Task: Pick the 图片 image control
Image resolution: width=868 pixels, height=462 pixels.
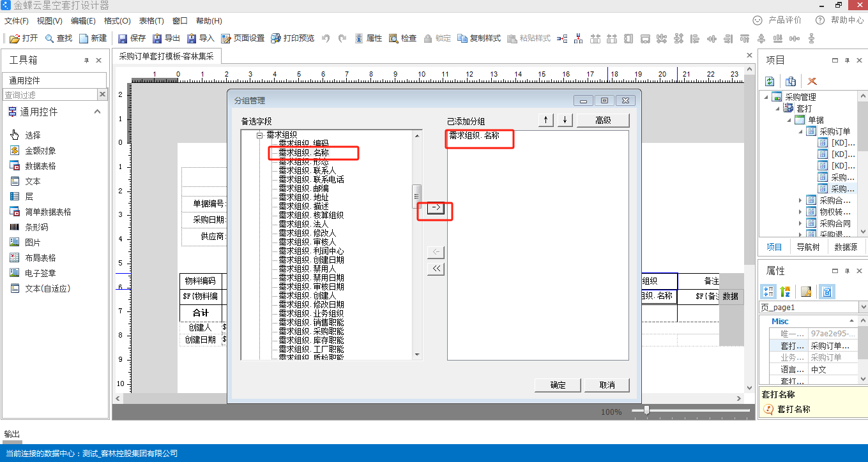Action: (x=25, y=242)
